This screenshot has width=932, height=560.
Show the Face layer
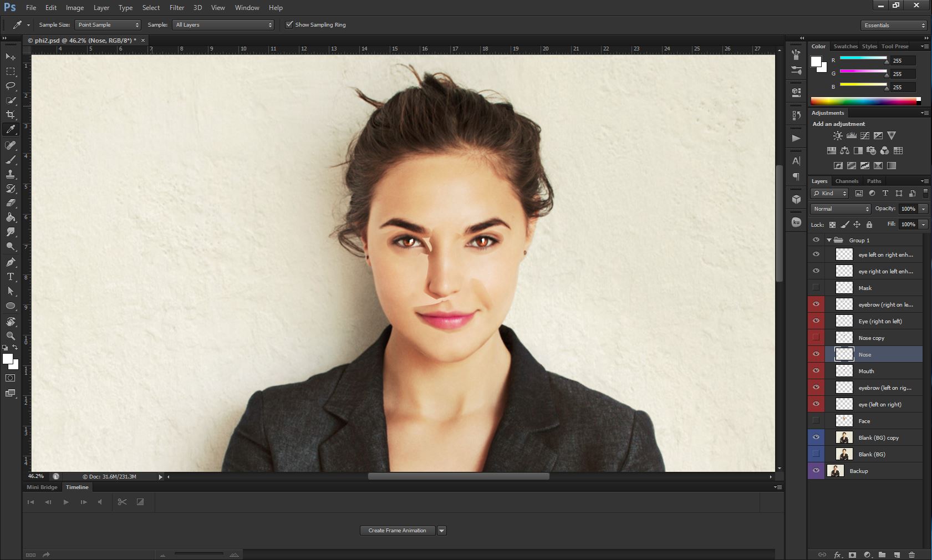pos(816,420)
